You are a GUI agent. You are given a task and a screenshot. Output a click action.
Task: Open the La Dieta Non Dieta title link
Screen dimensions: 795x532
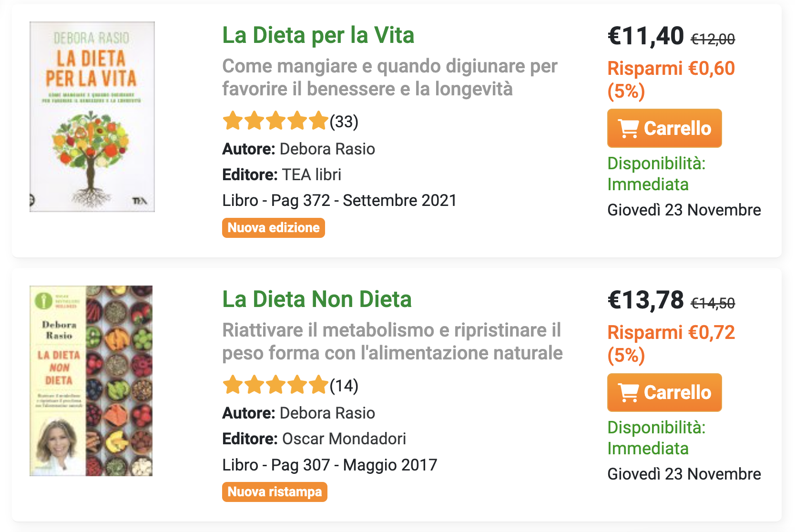pos(316,299)
